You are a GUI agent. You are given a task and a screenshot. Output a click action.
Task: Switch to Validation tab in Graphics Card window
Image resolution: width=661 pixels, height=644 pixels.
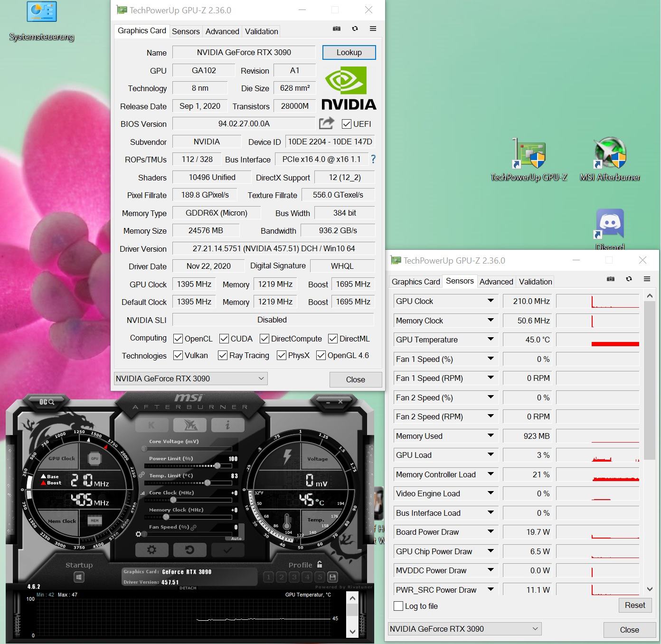pyautogui.click(x=262, y=31)
